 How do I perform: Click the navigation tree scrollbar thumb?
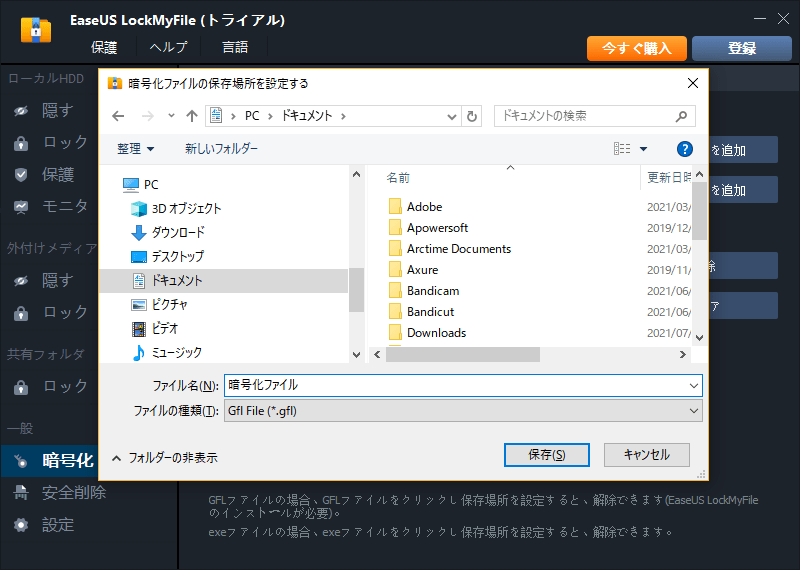pyautogui.click(x=356, y=290)
